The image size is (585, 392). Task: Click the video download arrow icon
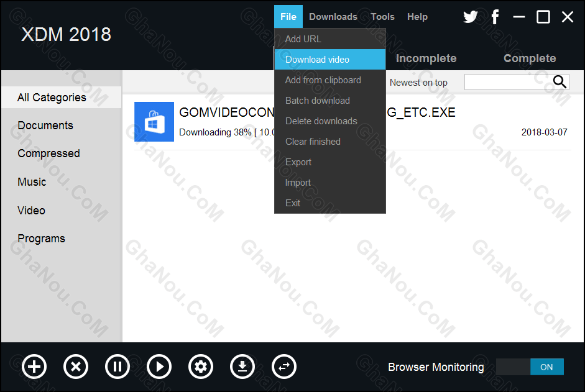[x=242, y=367]
